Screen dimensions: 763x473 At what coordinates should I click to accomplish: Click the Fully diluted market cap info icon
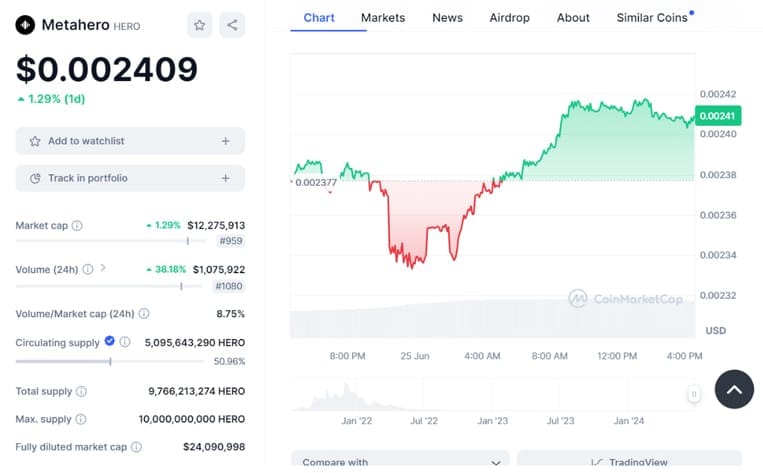[x=136, y=447]
